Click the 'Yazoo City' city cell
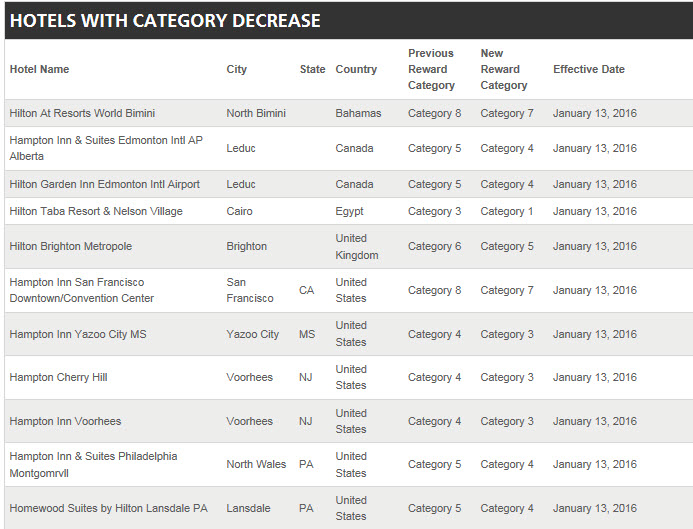This screenshot has height=529, width=693. point(252,334)
